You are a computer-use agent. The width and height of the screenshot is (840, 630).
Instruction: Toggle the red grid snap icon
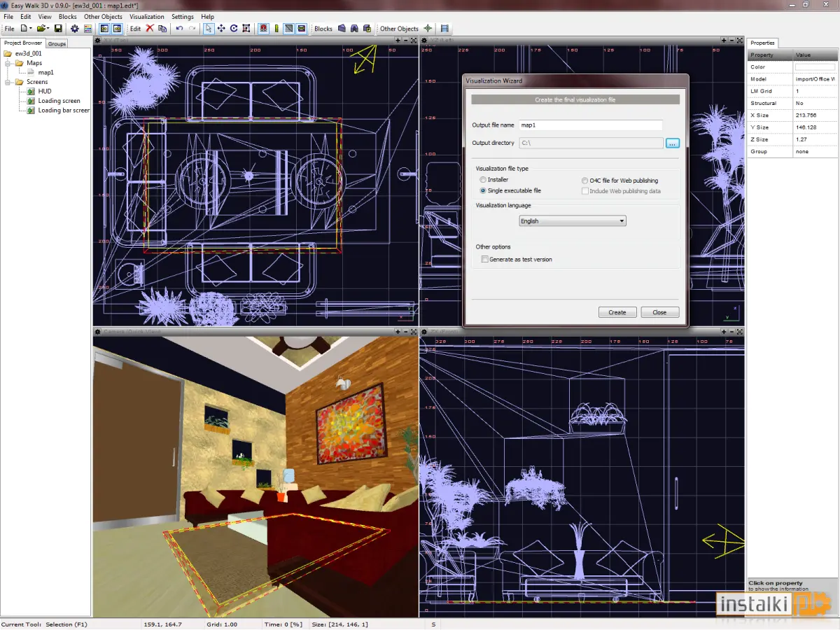tap(264, 29)
